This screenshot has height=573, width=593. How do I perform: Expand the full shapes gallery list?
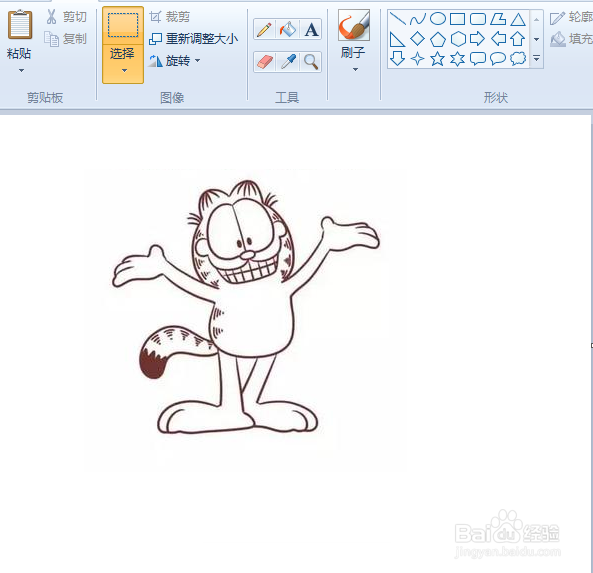tap(536, 58)
